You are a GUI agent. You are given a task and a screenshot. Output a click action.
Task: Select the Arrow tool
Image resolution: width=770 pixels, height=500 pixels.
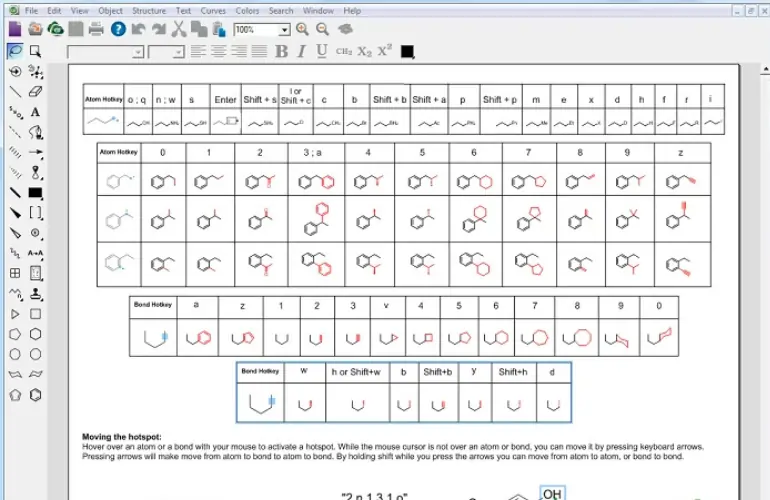pyautogui.click(x=35, y=152)
